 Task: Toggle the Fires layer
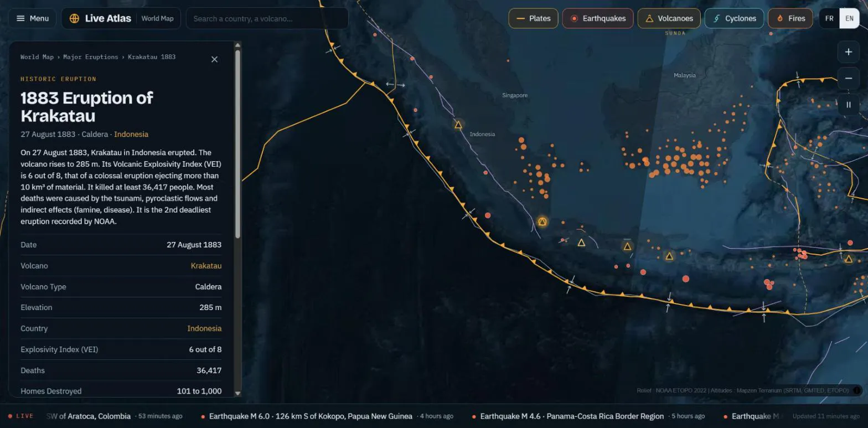click(790, 18)
